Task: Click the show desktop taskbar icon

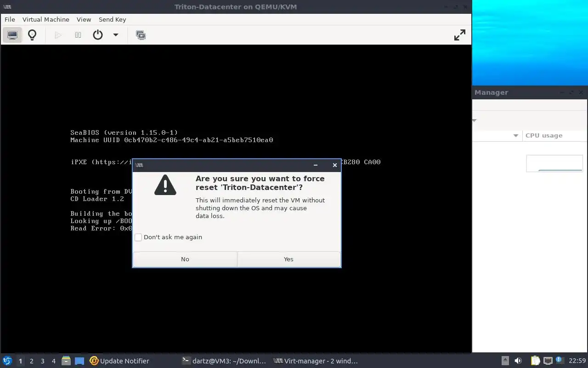Action: click(x=79, y=361)
